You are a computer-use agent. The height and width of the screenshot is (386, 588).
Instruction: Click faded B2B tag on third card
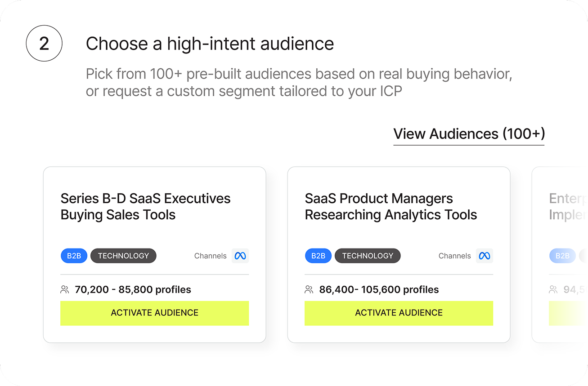(562, 256)
